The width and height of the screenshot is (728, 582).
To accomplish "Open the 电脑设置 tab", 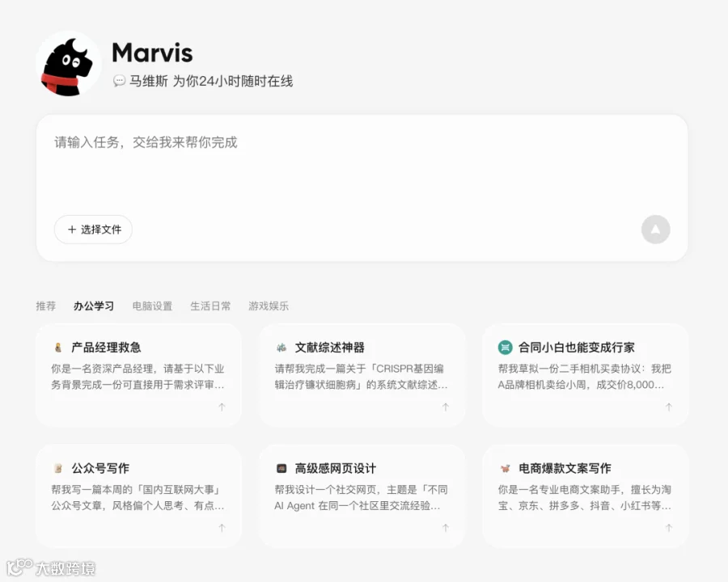I will (152, 306).
